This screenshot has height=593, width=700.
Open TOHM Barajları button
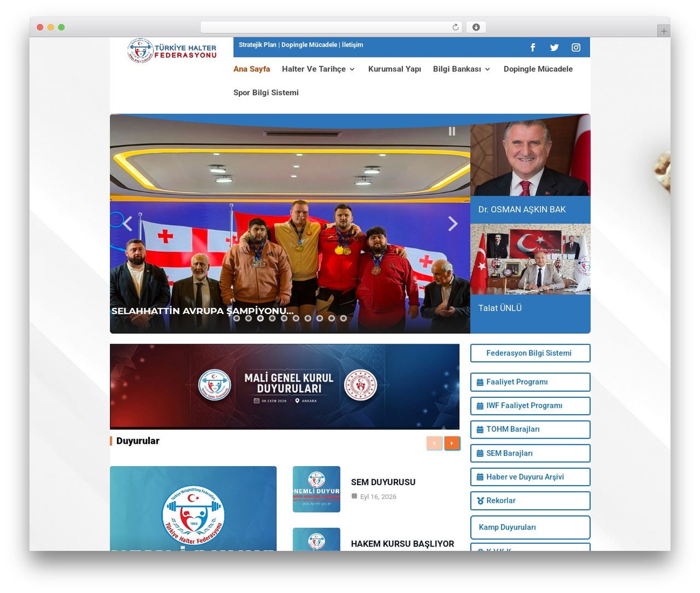coord(530,429)
